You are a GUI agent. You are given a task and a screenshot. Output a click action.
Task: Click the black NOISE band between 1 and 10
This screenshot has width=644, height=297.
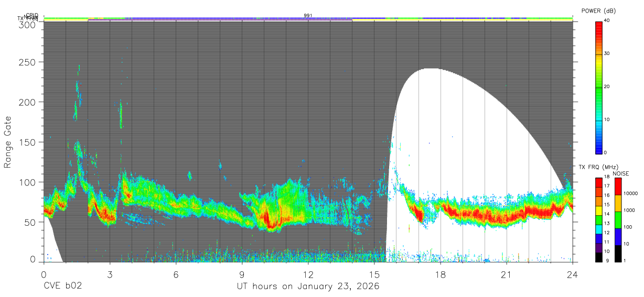pos(618,254)
